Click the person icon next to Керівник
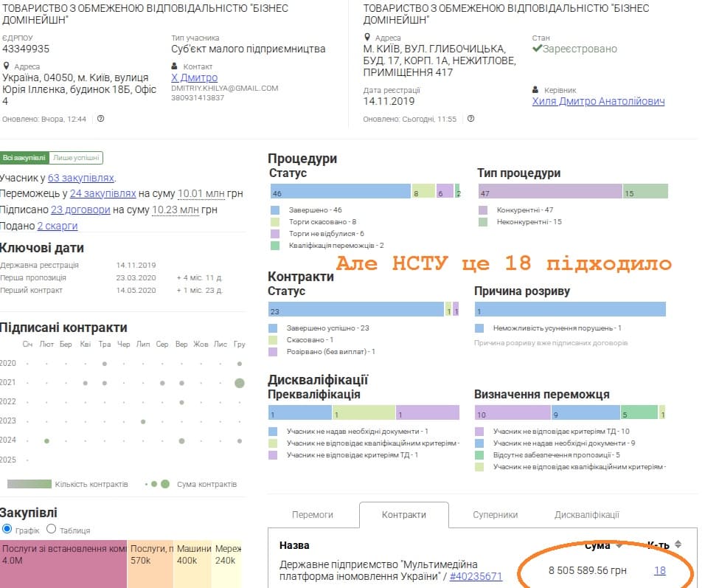This screenshot has width=705, height=588. [x=536, y=90]
